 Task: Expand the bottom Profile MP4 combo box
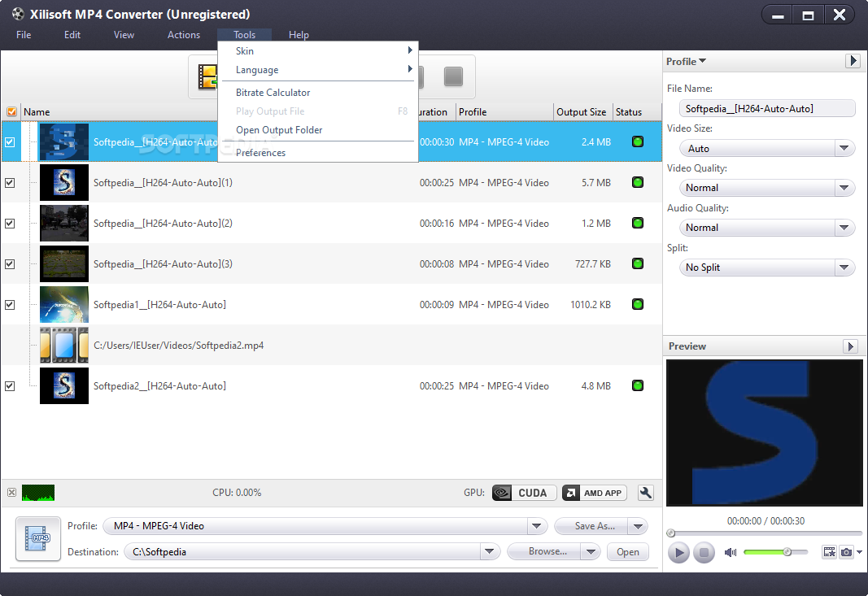click(x=536, y=526)
